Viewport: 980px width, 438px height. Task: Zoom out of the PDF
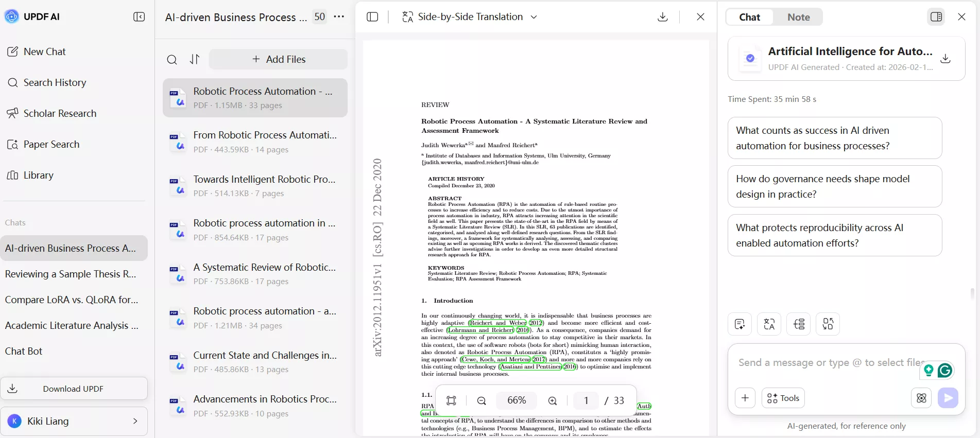(482, 401)
